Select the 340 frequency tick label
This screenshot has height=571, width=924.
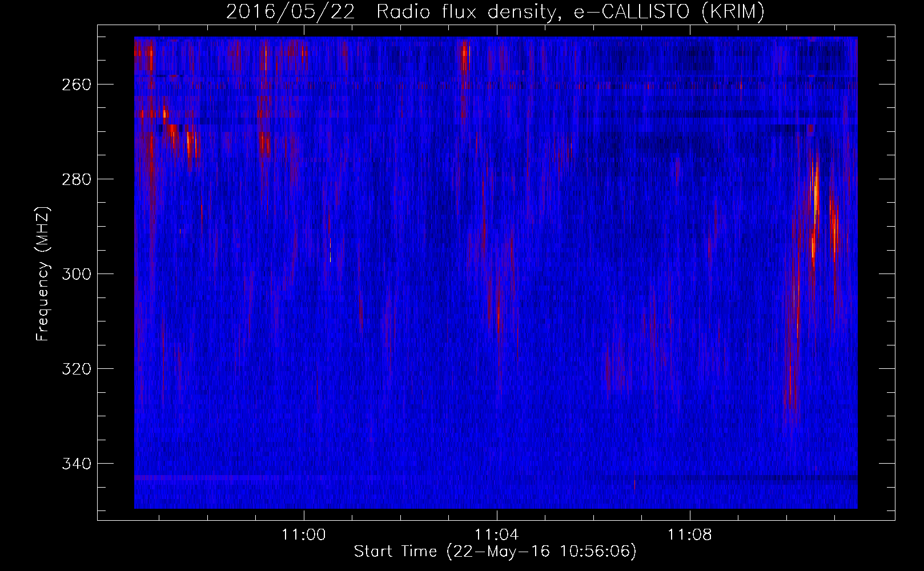tap(77, 464)
